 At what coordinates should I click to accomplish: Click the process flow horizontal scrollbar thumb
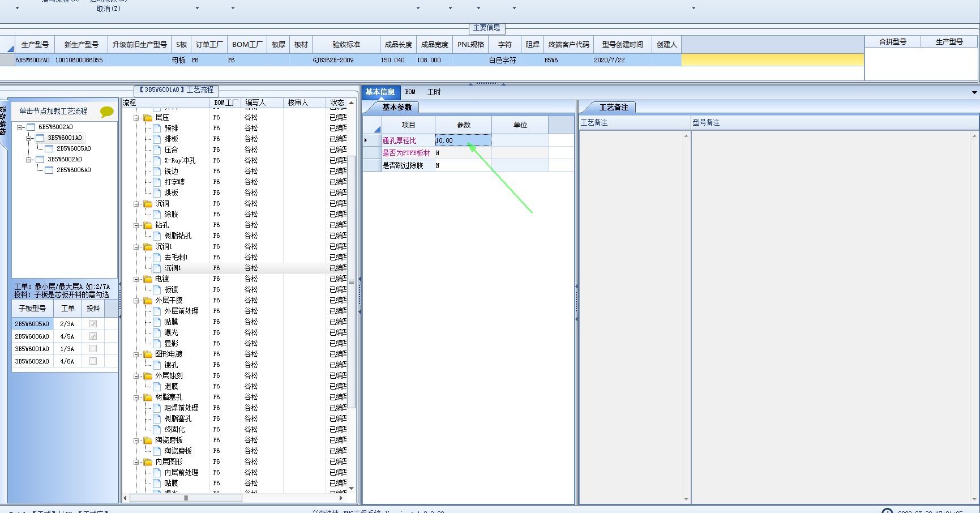pyautogui.click(x=186, y=498)
